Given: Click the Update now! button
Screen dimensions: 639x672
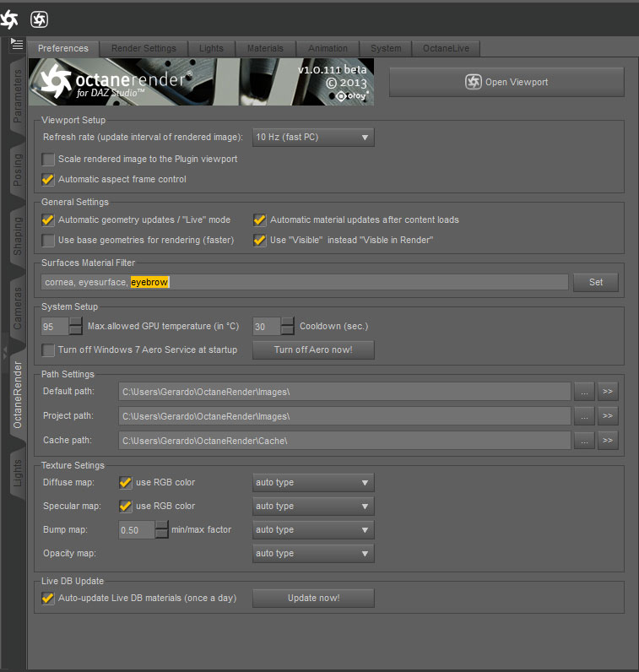Looking at the screenshot, I should (x=313, y=599).
